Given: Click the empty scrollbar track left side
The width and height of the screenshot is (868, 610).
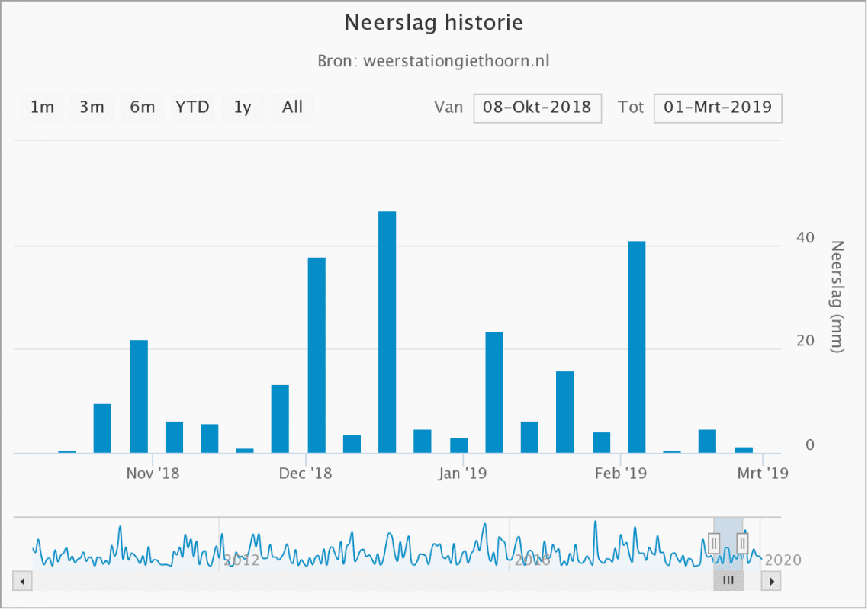Looking at the screenshot, I should [x=305, y=582].
